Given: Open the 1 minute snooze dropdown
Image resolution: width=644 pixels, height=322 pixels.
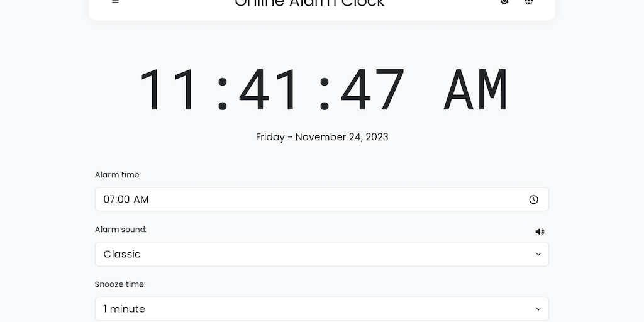Looking at the screenshot, I should point(314,309).
